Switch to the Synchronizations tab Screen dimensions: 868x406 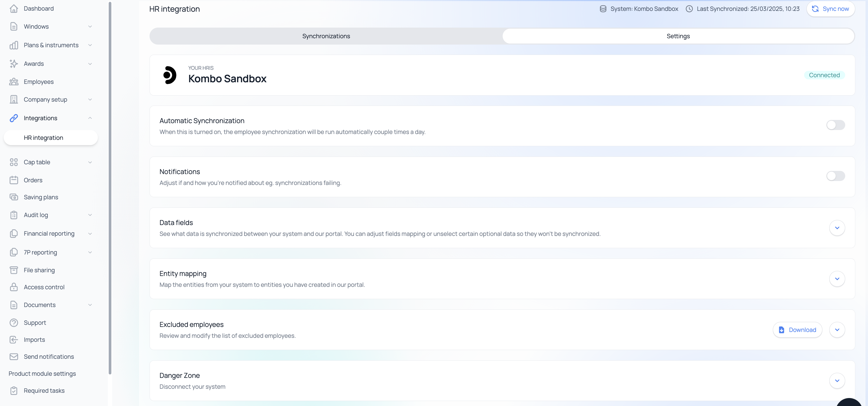(326, 36)
